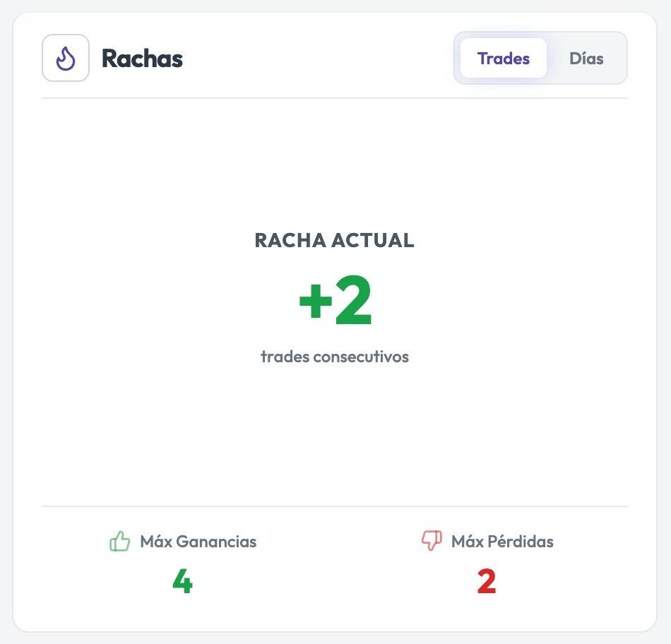
Task: Click the Máx Ganancias label
Action: tap(198, 542)
